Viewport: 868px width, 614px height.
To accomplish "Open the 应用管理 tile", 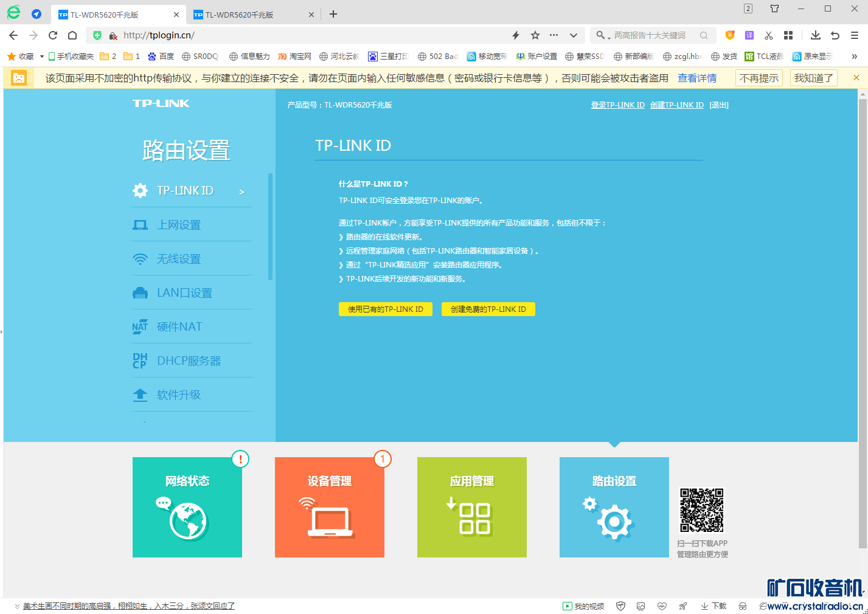I will point(472,507).
